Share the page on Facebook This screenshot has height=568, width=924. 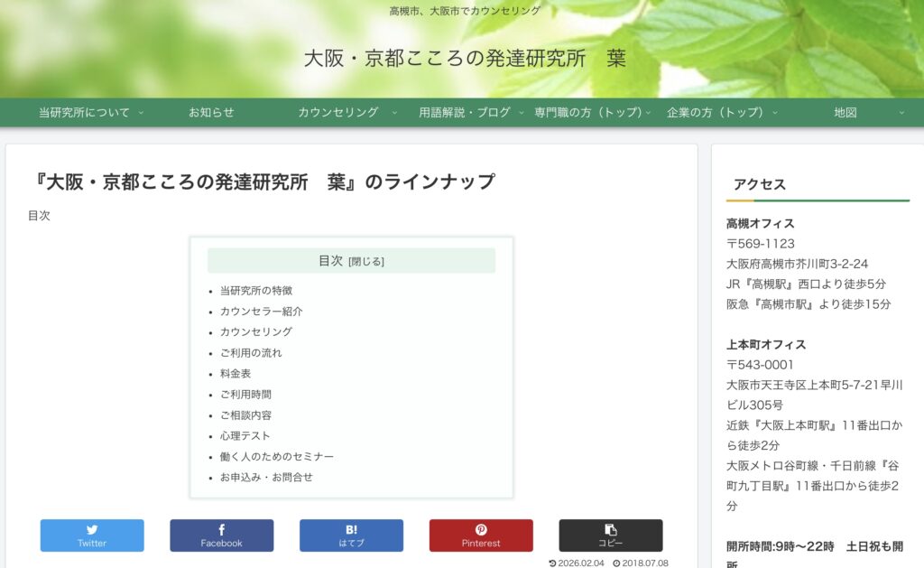point(221,535)
